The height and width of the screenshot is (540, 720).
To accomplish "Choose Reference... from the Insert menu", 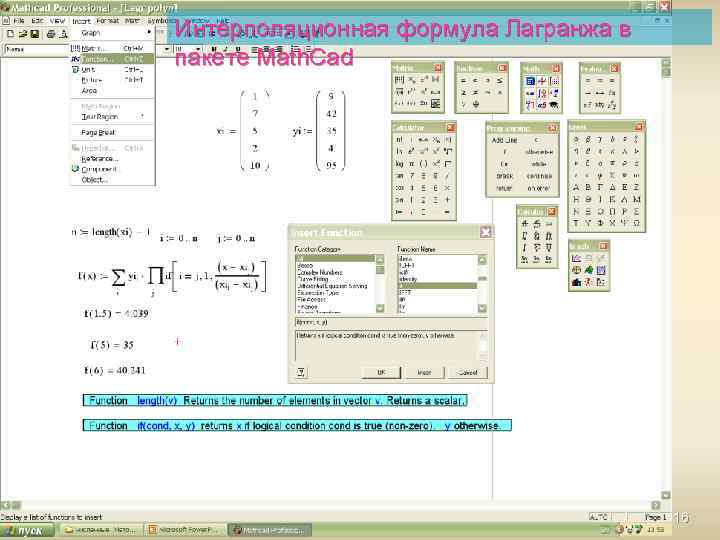I will pos(112,158).
